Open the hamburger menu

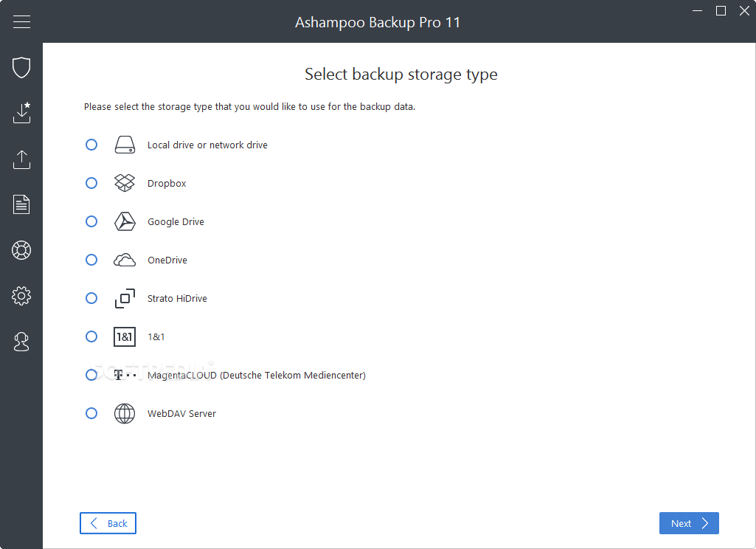click(21, 21)
